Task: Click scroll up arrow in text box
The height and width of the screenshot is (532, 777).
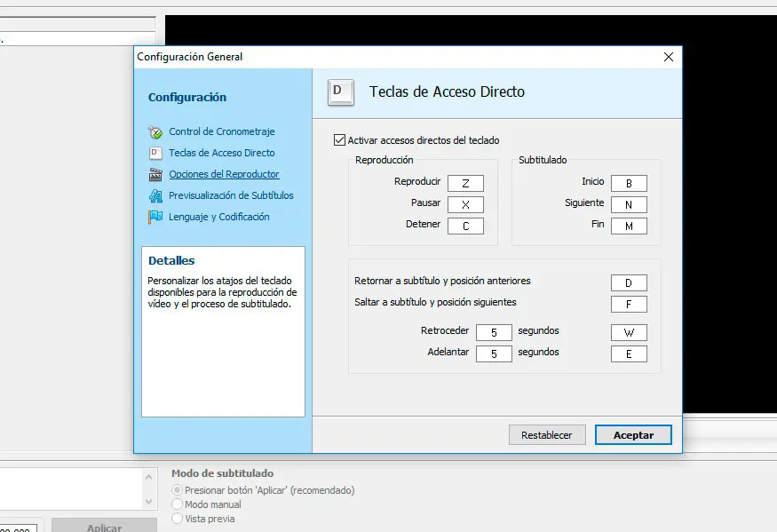Action: (148, 477)
